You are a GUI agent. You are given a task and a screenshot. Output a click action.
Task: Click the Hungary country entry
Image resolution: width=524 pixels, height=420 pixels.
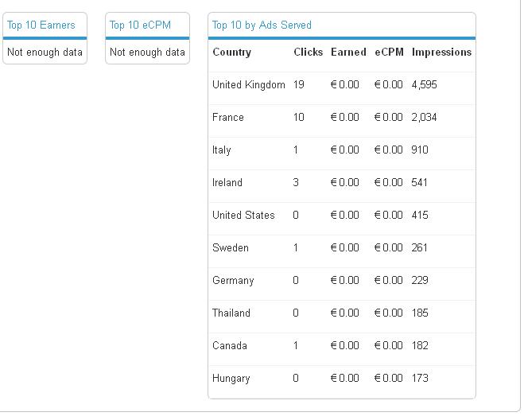pyautogui.click(x=231, y=378)
